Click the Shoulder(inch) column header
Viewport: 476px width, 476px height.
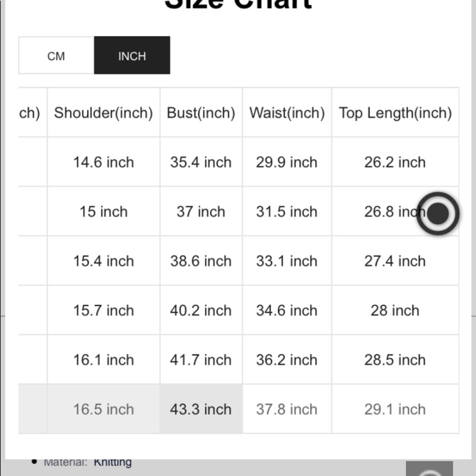click(x=103, y=113)
